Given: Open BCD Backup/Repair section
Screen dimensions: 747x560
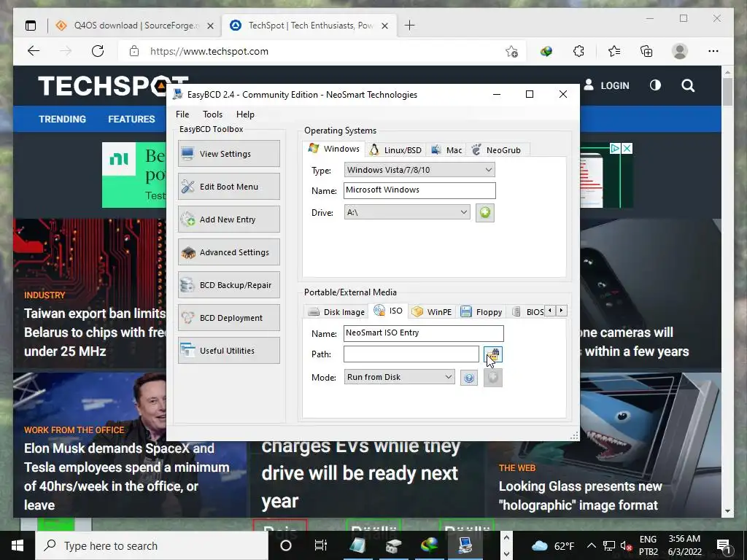Looking at the screenshot, I should pyautogui.click(x=228, y=285).
